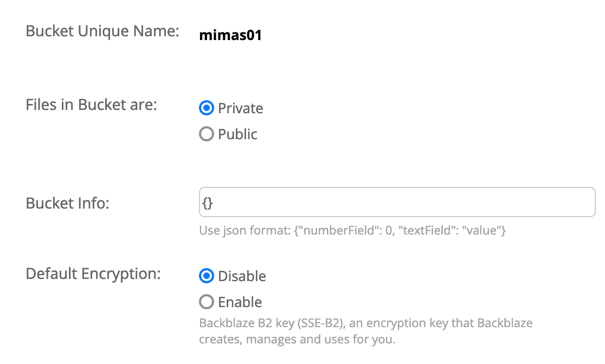Click the 'Use json format' hint text
This screenshot has height=364, width=605.
[352, 230]
